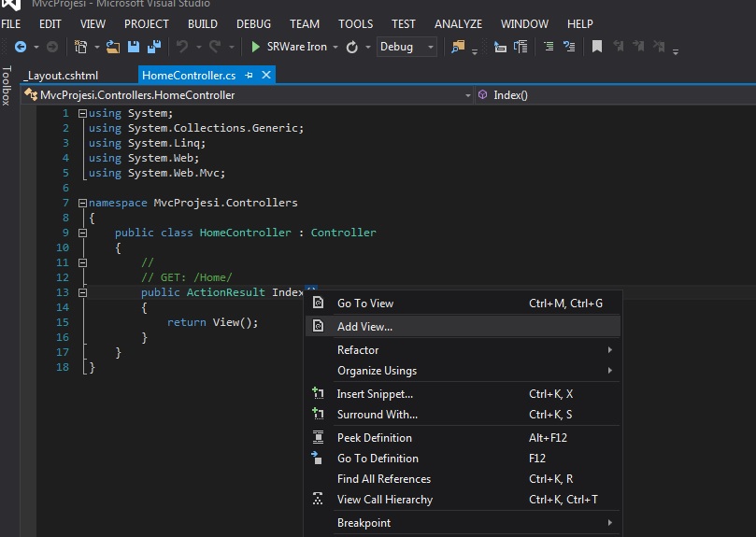756x537 pixels.
Task: Start debugging with the green play icon
Action: point(256,47)
